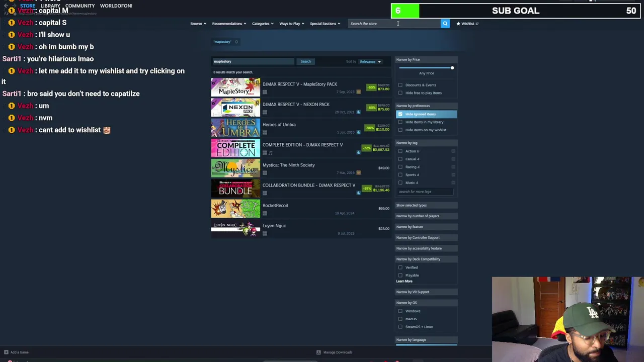
Task: Open the WORLDOFONI profile tab
Action: click(x=116, y=6)
